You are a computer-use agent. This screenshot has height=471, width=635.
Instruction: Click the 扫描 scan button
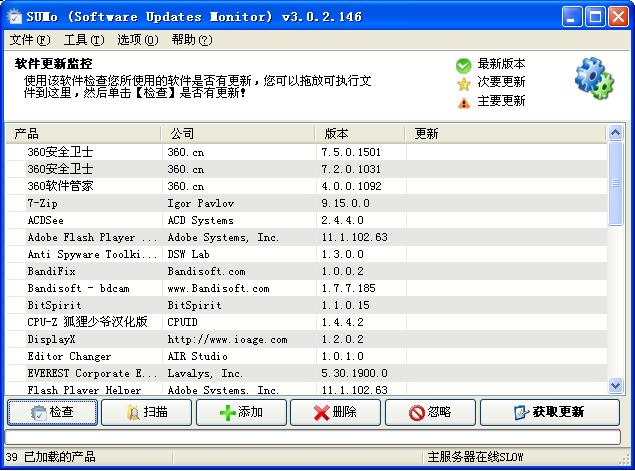(147, 412)
